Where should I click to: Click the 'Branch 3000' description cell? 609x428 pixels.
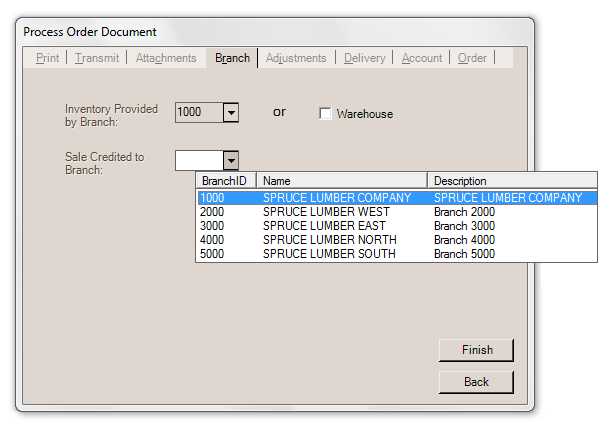465,226
